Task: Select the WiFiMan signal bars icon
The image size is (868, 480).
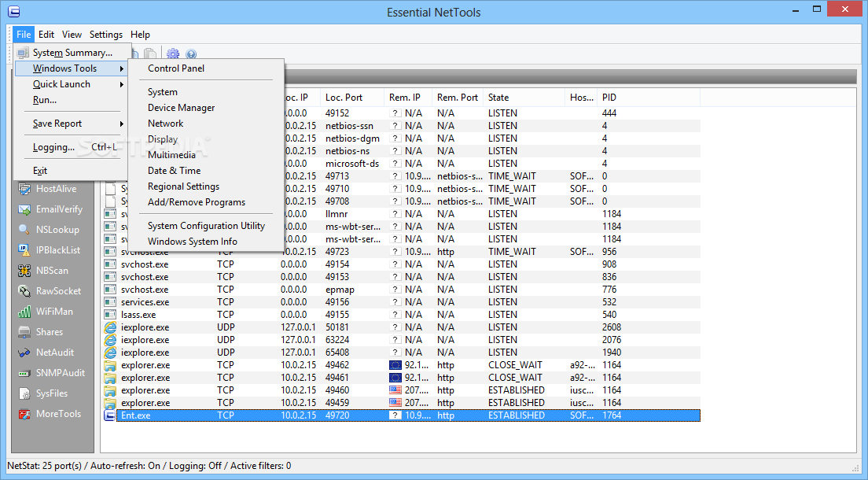Action: click(24, 312)
